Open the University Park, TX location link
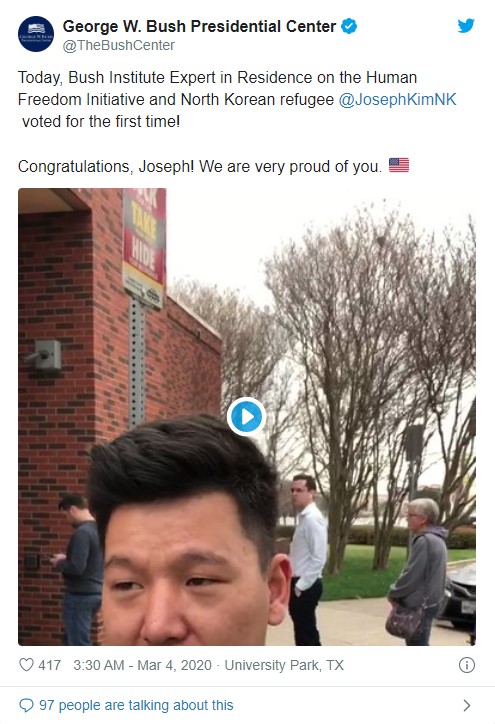The image size is (495, 724). (284, 665)
